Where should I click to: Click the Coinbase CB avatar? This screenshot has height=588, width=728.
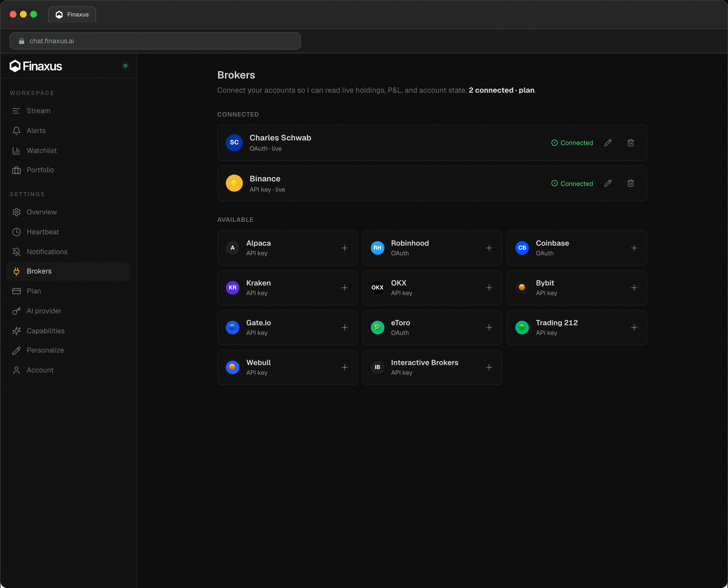(x=522, y=248)
